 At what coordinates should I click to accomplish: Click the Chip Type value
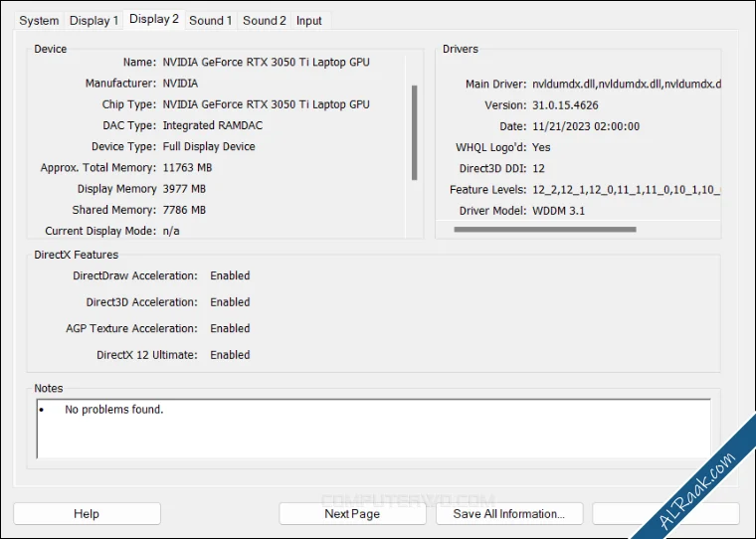(267, 104)
